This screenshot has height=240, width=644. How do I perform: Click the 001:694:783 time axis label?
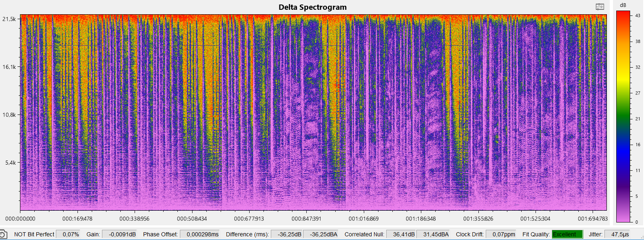[x=592, y=219]
